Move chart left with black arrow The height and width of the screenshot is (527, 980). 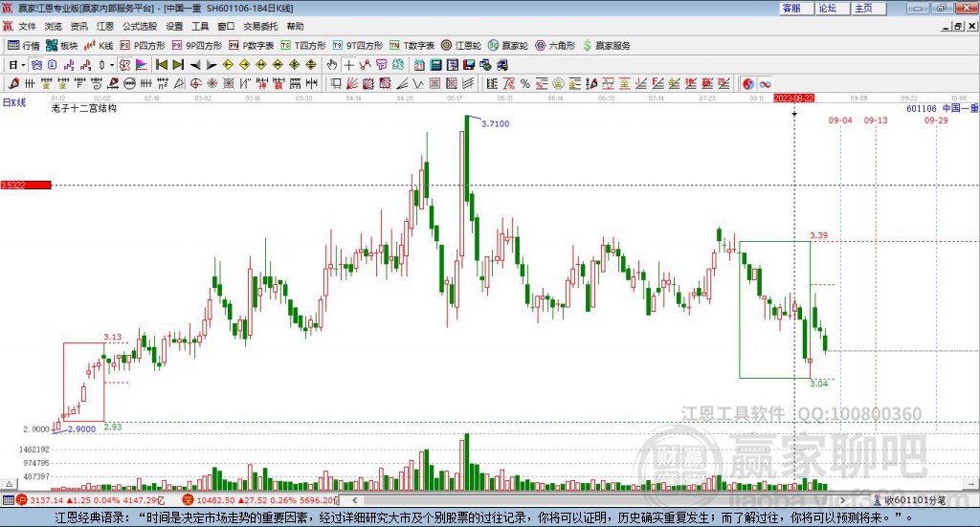(195, 65)
